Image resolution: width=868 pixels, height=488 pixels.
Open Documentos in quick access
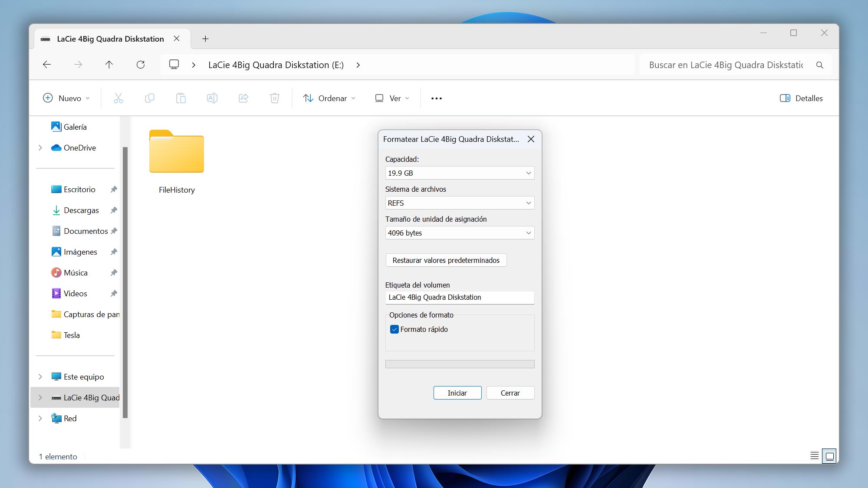pos(85,231)
